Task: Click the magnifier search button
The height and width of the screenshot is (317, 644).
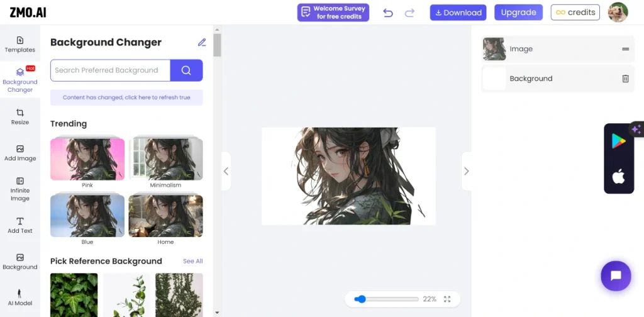Action: [186, 70]
